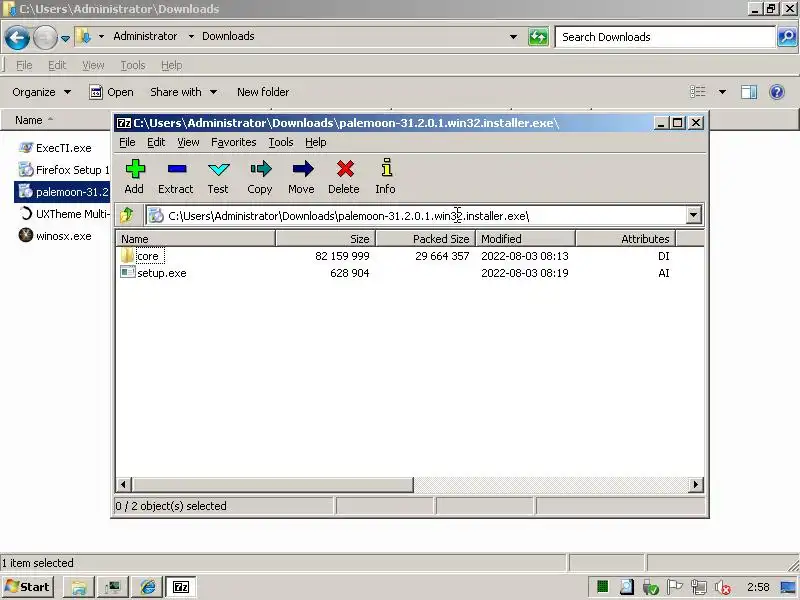
Task: Click the Move arrow icon
Action: [x=302, y=176]
